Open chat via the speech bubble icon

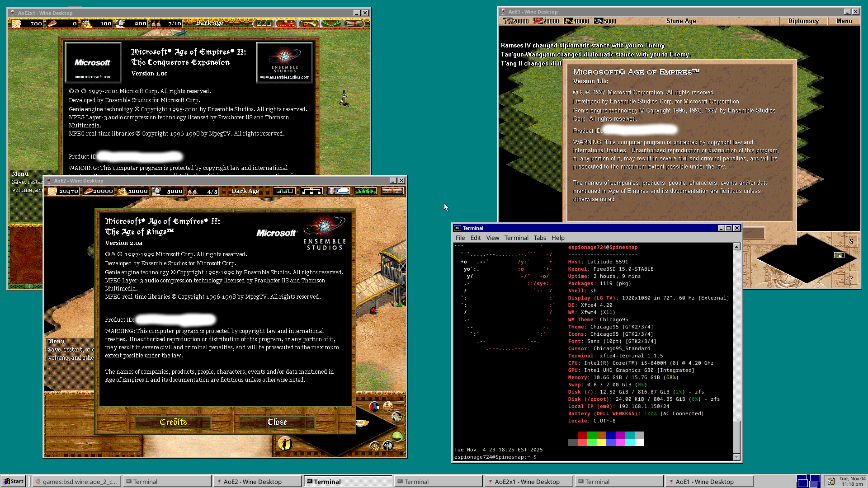coord(338,191)
